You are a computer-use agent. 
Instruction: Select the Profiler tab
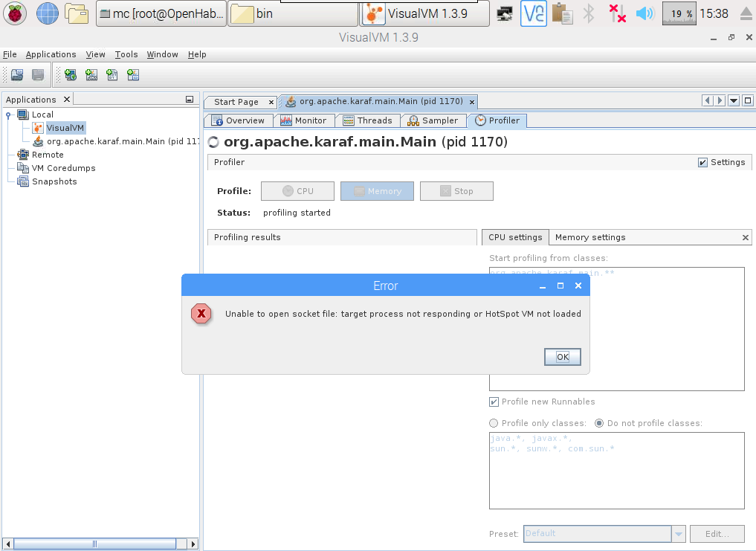497,120
